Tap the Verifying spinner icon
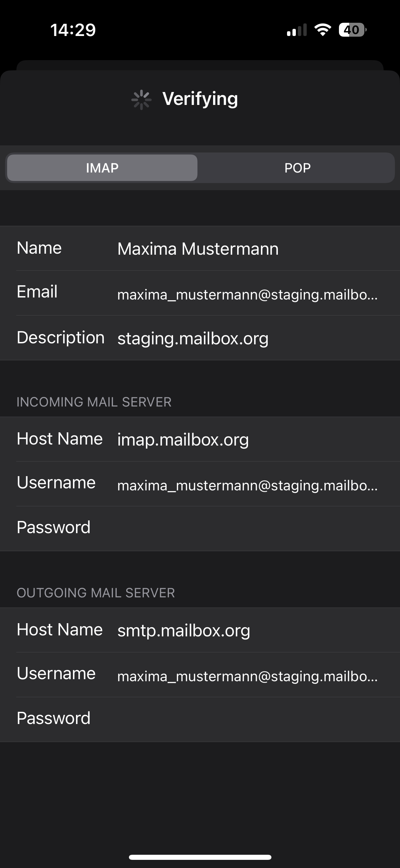 141,100
